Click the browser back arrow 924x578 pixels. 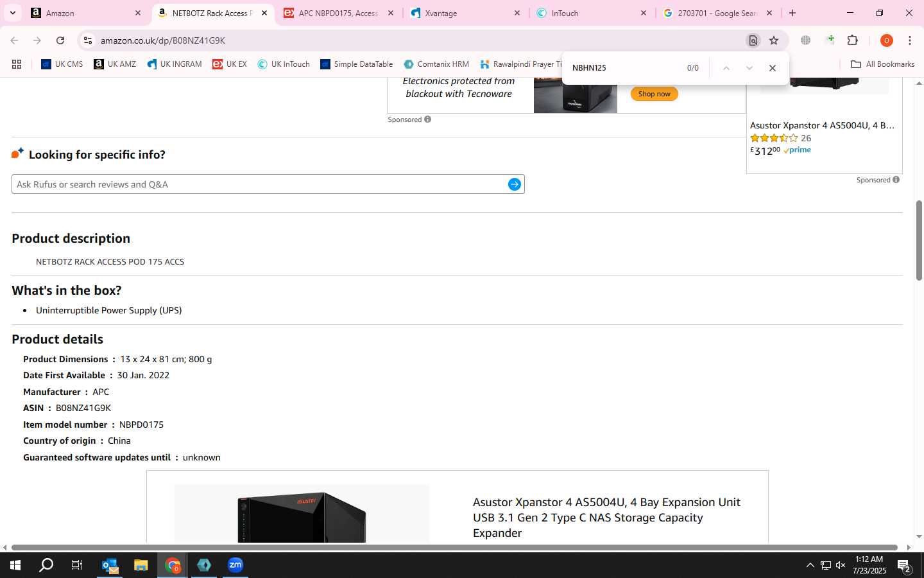[x=14, y=40]
